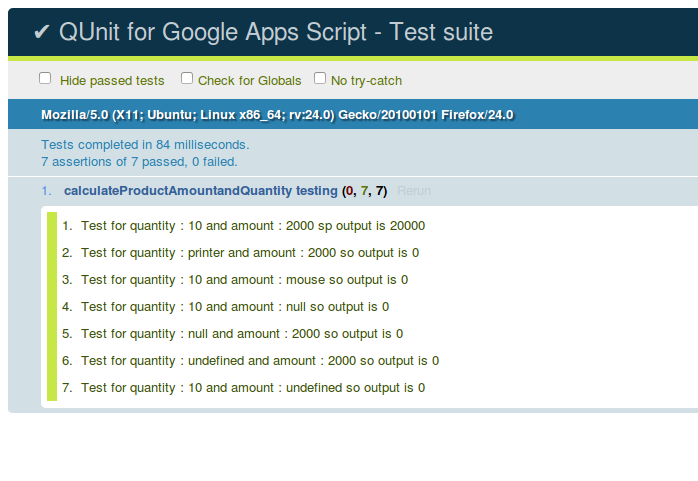Screen dimensions: 698x481
Task: Select assertion 'quantity : 10 and amount : null'
Action: click(x=235, y=307)
